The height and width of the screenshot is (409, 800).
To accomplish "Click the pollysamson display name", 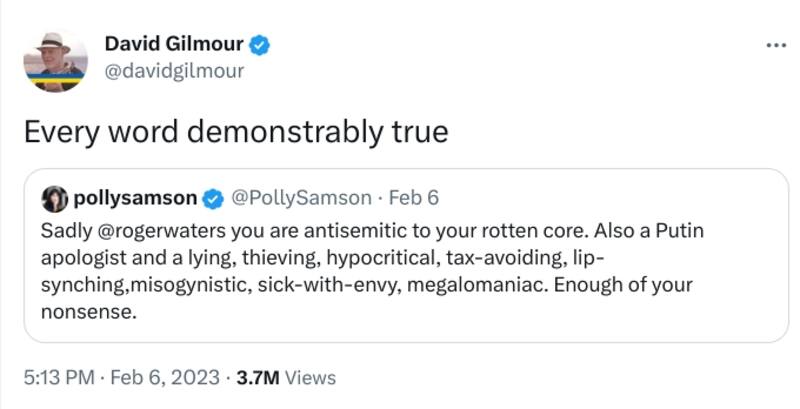I will (x=135, y=198).
